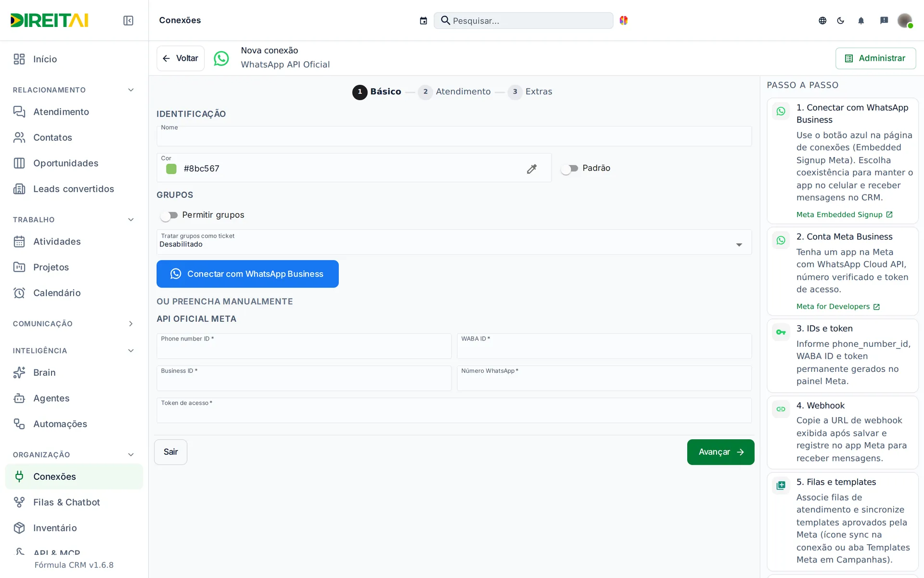Click the eyedropper color picker icon
This screenshot has height=578, width=924.
[532, 169]
